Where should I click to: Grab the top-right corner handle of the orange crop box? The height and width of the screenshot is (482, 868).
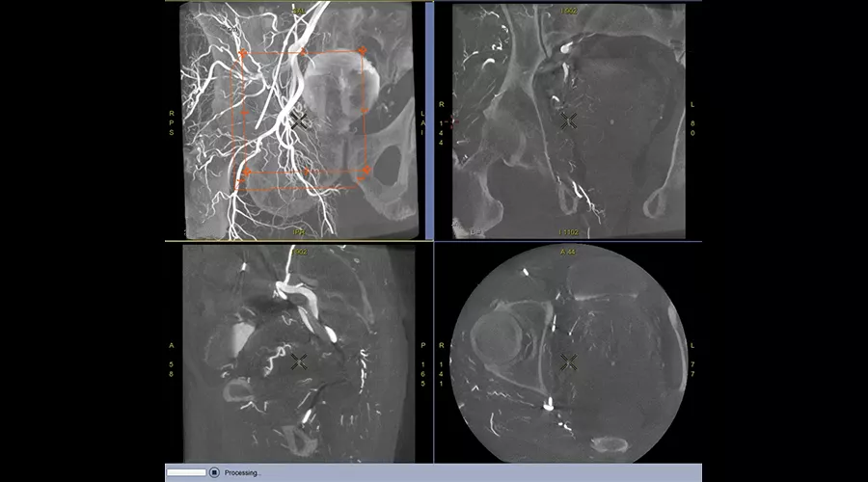tap(362, 51)
